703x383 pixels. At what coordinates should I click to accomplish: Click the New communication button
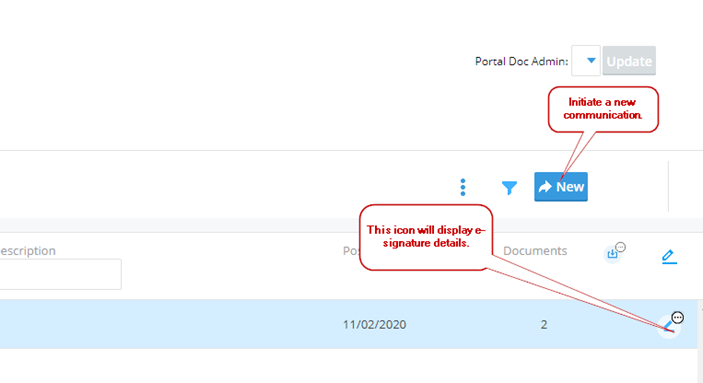coord(561,187)
